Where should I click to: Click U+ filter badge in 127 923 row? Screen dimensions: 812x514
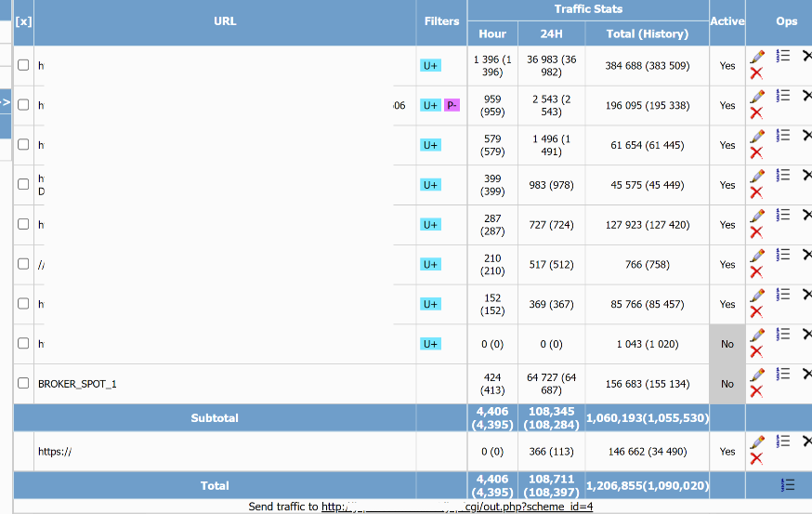(430, 225)
